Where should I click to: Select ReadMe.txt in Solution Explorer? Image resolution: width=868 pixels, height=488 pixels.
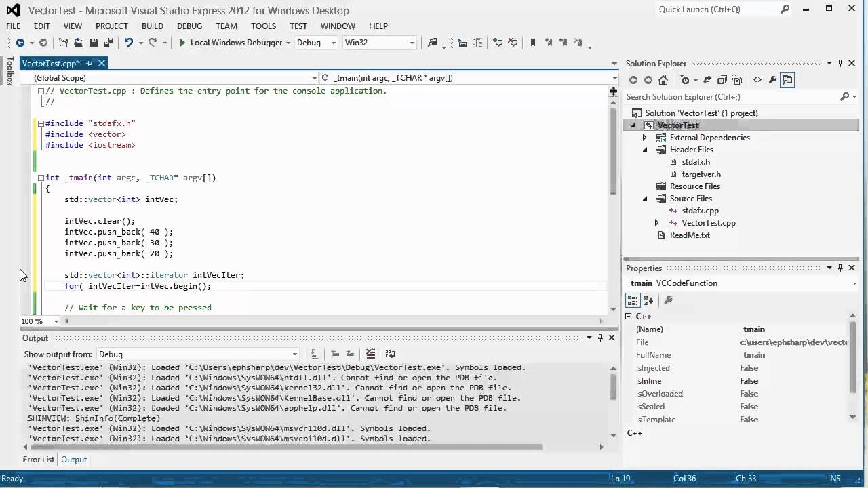(690, 235)
